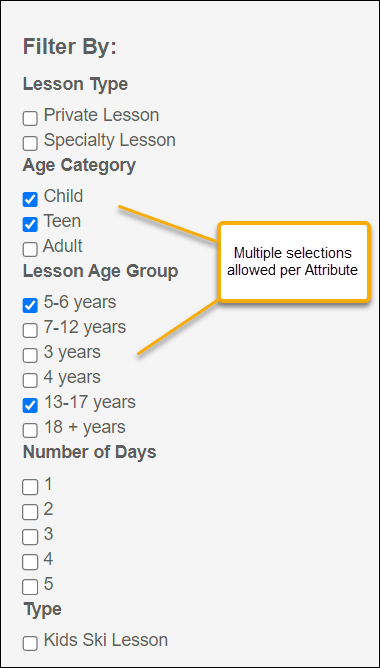Enable the 4 years filter
The height and width of the screenshot is (668, 380).
coord(30,380)
